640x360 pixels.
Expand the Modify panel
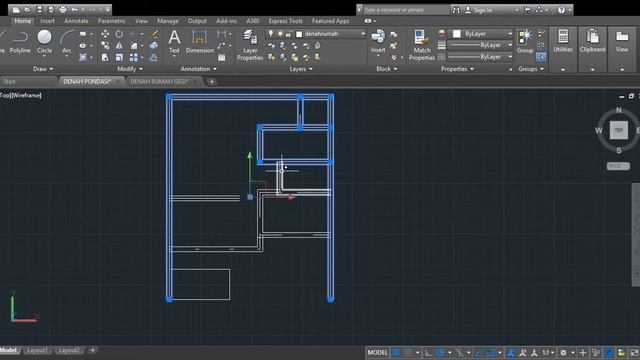coord(130,69)
